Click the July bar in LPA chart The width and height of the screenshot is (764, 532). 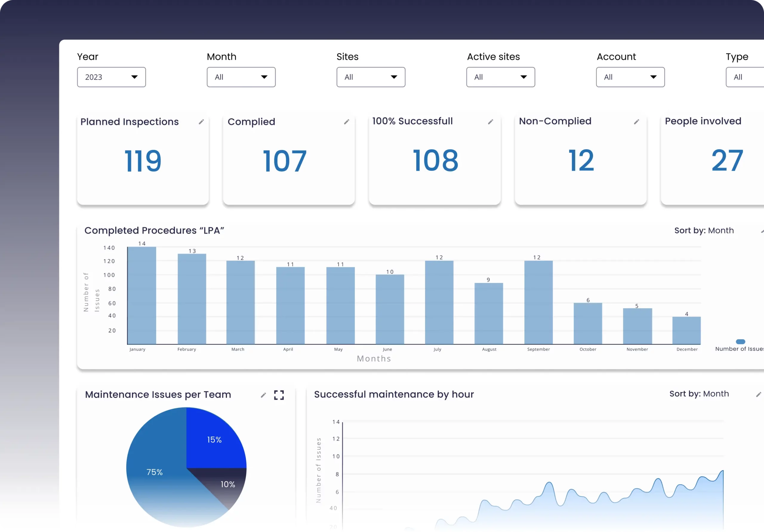click(439, 303)
